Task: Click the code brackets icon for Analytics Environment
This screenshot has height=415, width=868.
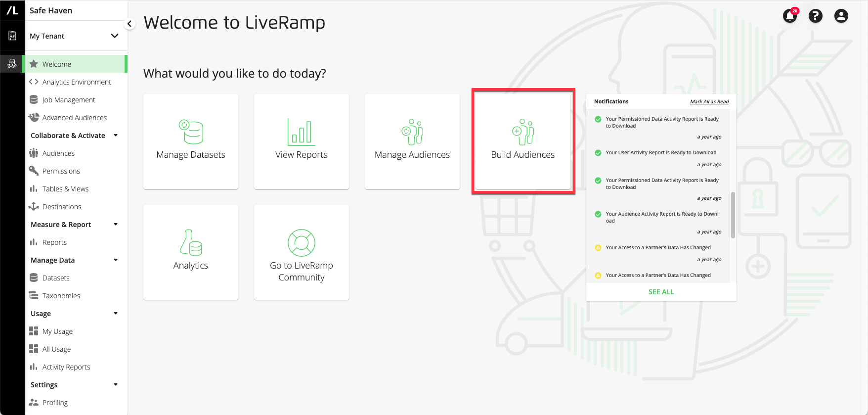Action: coord(34,82)
